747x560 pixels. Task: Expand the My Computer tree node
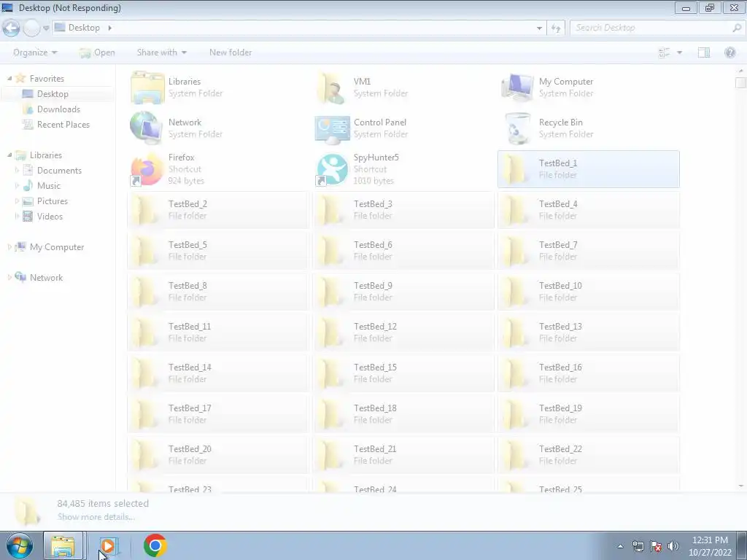click(x=9, y=246)
